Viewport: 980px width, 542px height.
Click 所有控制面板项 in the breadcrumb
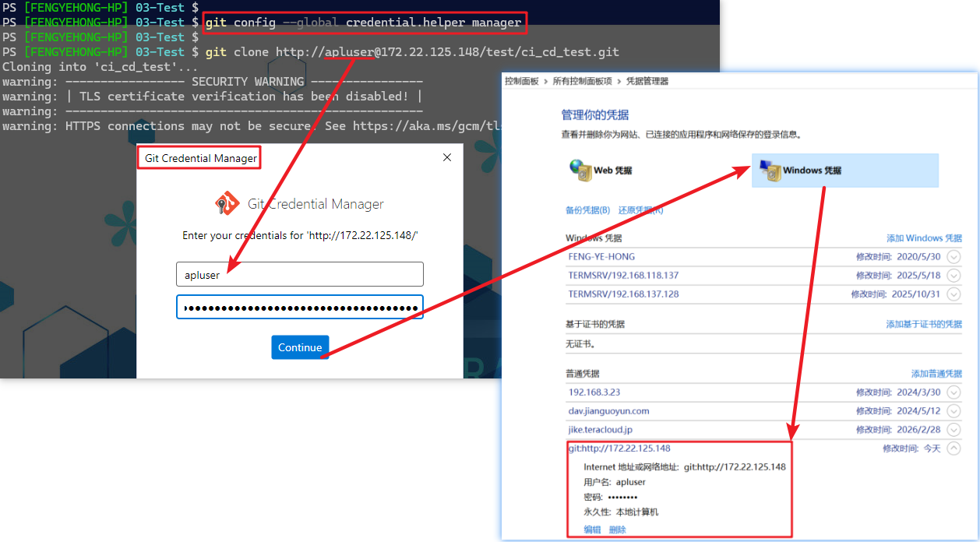coord(583,81)
